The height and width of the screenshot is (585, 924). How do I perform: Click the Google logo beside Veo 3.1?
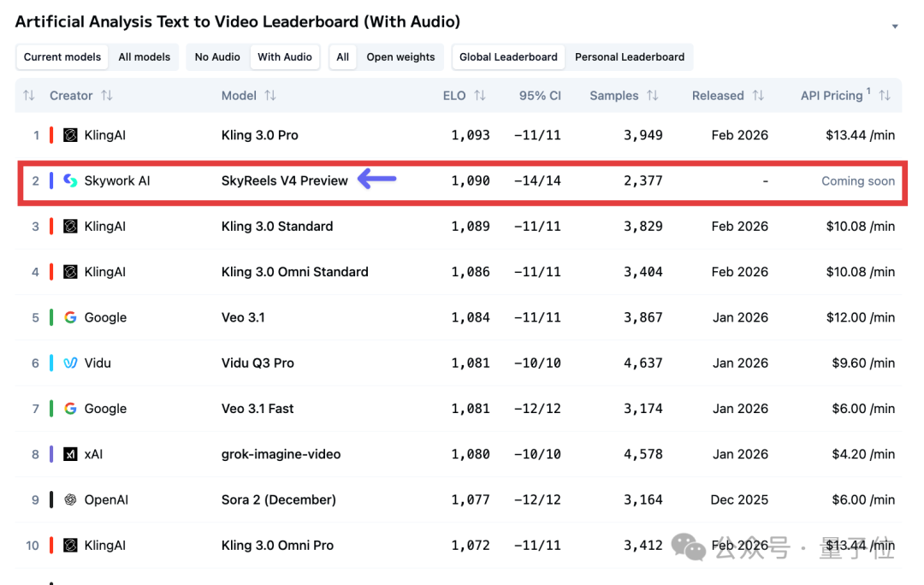70,317
